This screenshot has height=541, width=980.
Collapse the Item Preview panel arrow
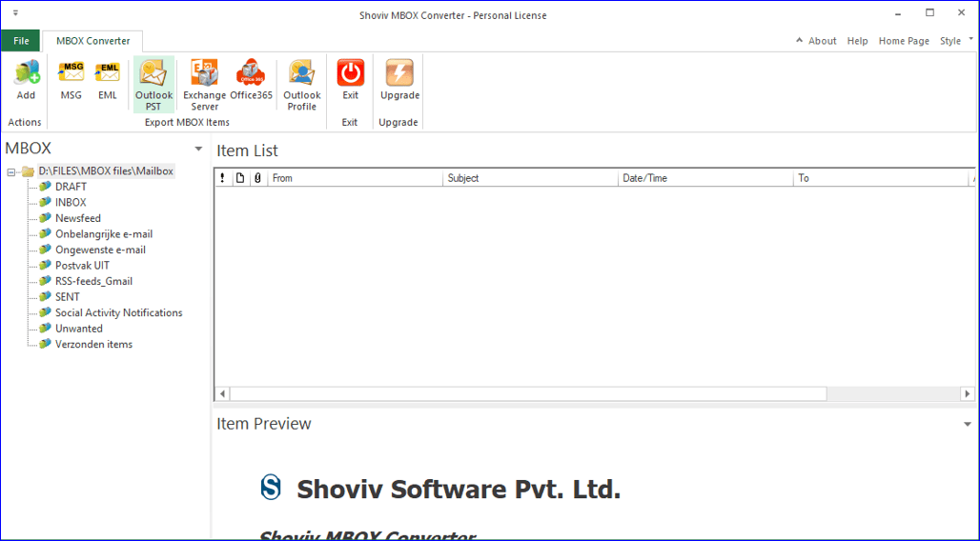[967, 424]
